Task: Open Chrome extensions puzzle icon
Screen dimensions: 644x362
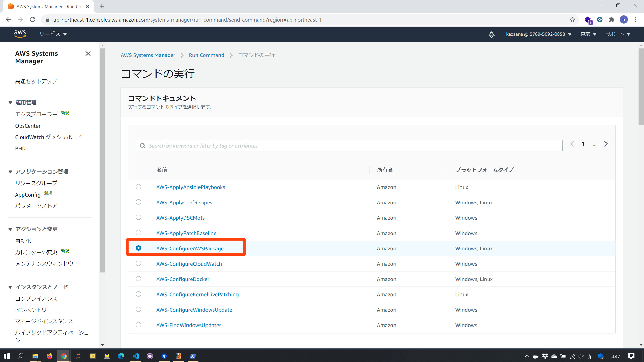Action: click(x=611, y=19)
